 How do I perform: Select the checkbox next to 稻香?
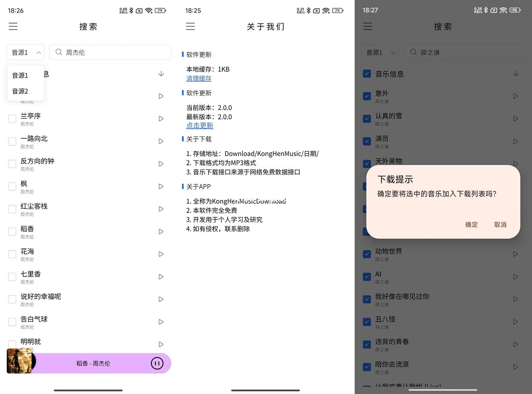[12, 232]
